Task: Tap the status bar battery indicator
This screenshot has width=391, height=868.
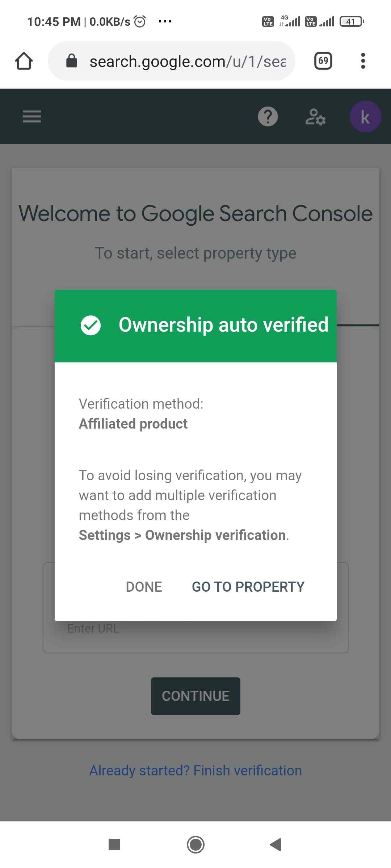Action: [352, 22]
